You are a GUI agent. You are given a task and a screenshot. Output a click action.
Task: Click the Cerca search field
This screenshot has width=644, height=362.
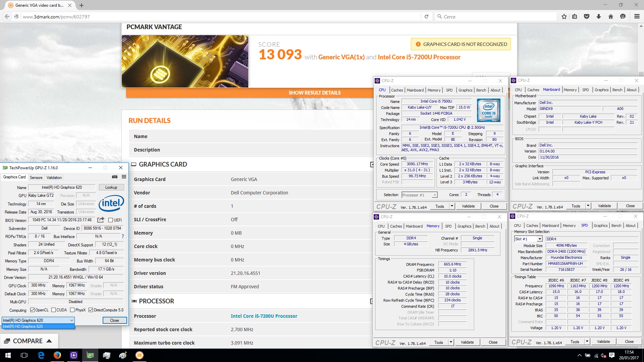496,16
